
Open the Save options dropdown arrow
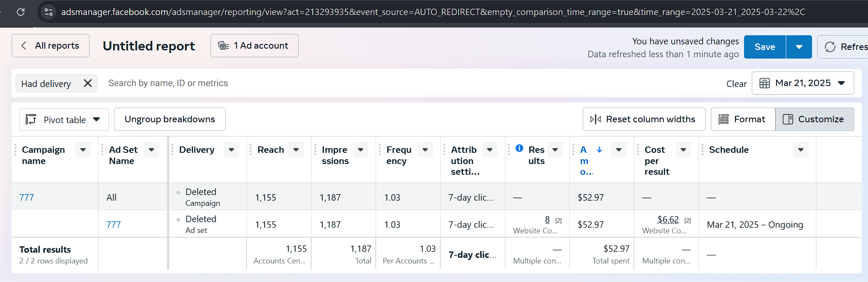tap(799, 47)
